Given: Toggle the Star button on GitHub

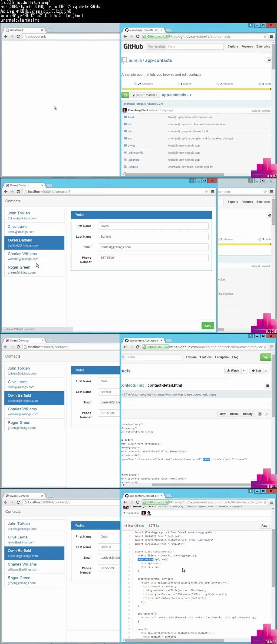Looking at the screenshot, I should [x=256, y=371].
